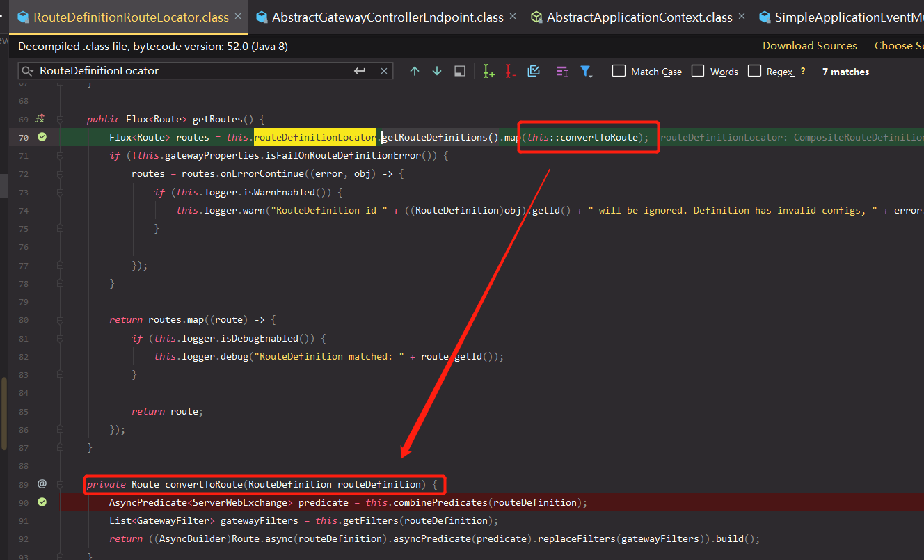The image size is (924, 560).
Task: Click the highlighted routeDefinitionLocator match on line 70
Action: pos(315,137)
